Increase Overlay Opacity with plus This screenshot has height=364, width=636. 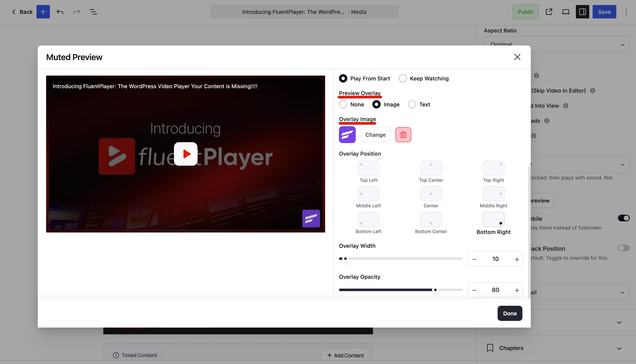pyautogui.click(x=517, y=290)
